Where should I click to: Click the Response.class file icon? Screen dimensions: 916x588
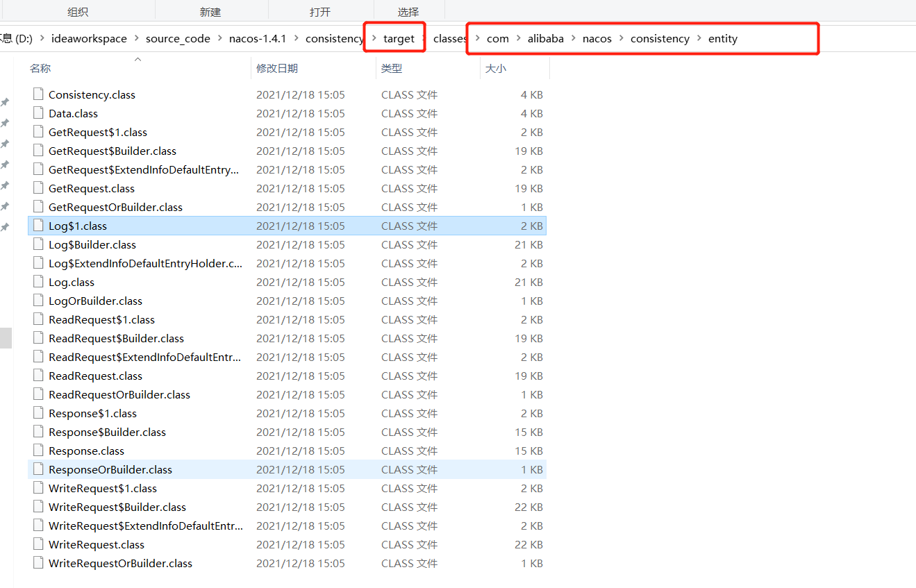pyautogui.click(x=38, y=451)
